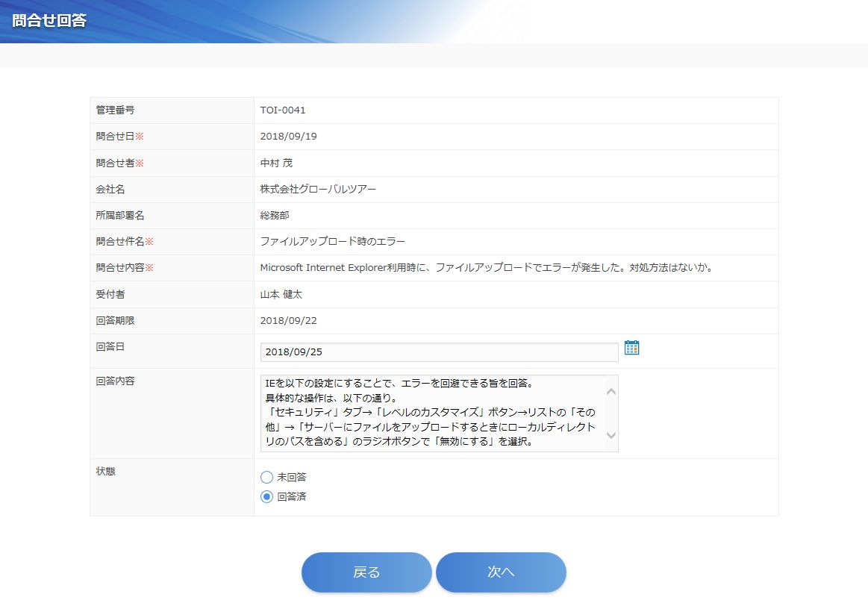Click the 状態 row label

(106, 472)
